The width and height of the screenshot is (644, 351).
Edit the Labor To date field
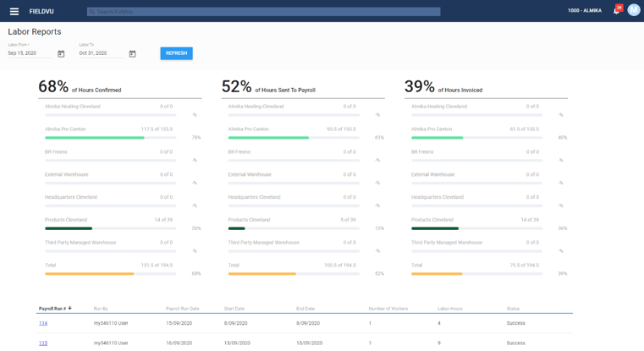pos(101,53)
